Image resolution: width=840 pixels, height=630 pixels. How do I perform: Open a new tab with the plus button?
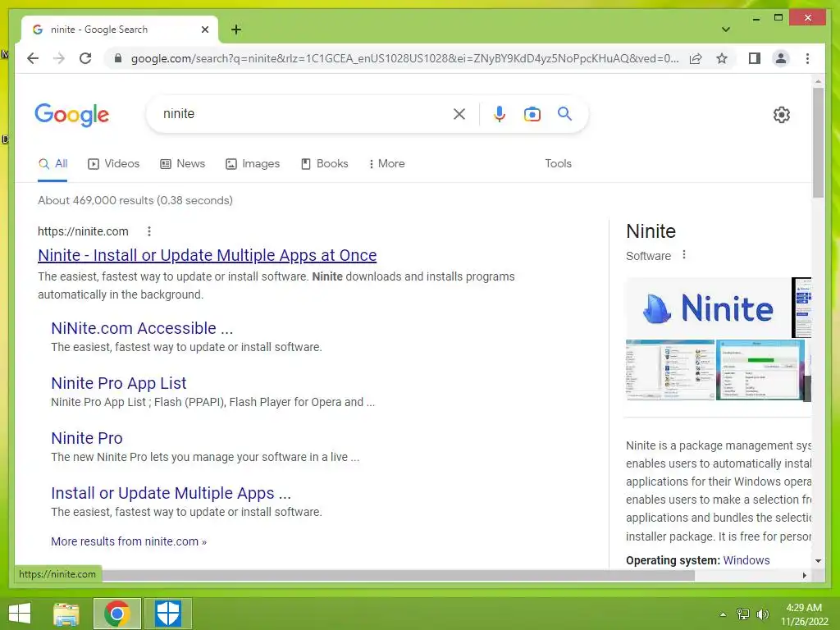click(x=236, y=30)
